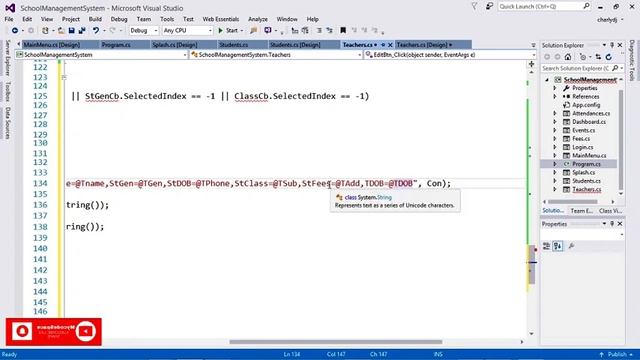Click the Save All toolbar icon
This screenshot has width=640, height=360.
82,31
